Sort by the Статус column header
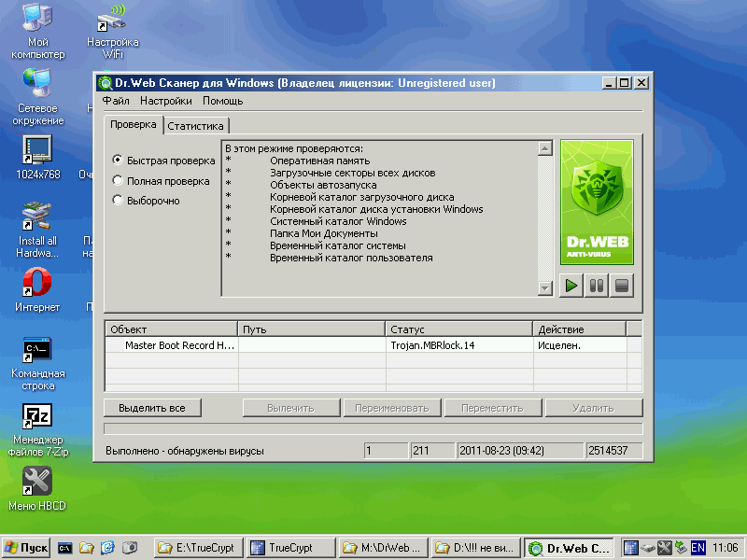This screenshot has width=747, height=560. click(458, 329)
